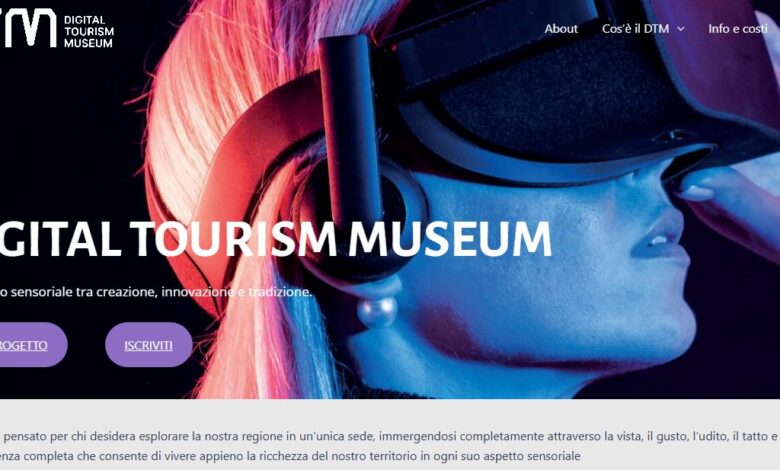Click the DTM logo icon
Screen dimensions: 780x470
pos(28,28)
